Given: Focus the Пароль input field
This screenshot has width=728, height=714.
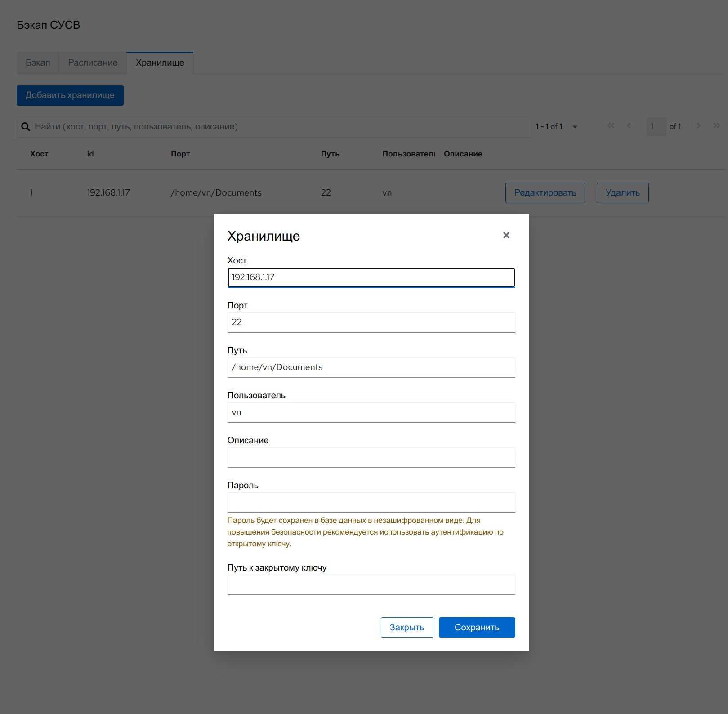Looking at the screenshot, I should click(x=371, y=502).
